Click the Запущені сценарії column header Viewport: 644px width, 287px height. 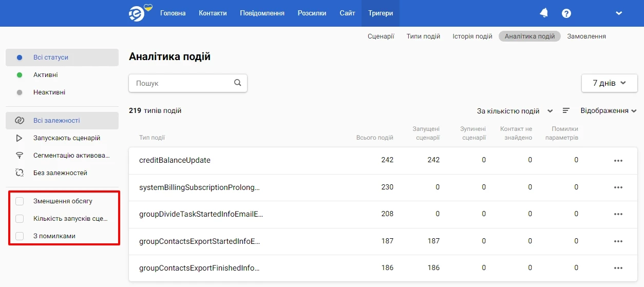click(426, 133)
